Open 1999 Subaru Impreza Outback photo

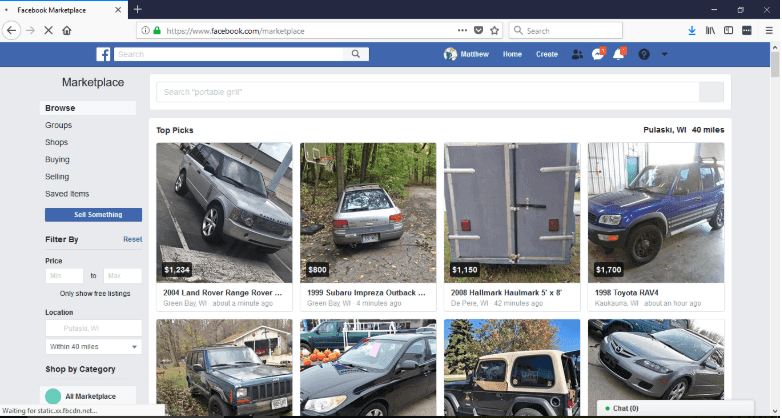[368, 213]
